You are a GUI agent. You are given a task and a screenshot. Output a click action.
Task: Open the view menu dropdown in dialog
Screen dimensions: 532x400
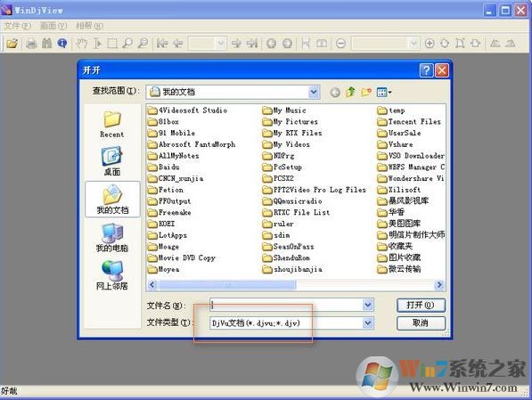tap(384, 92)
